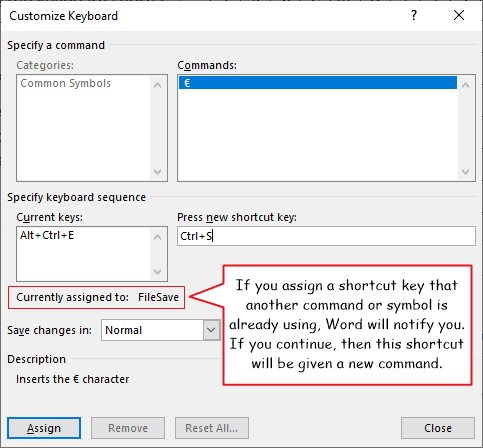Open the Save changes in dropdown arrow
This screenshot has height=448, width=483.
(x=211, y=330)
